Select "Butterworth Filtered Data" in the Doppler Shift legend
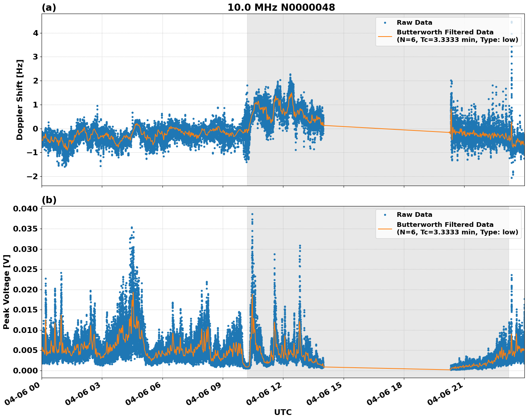This screenshot has height=420, width=528. point(445,32)
